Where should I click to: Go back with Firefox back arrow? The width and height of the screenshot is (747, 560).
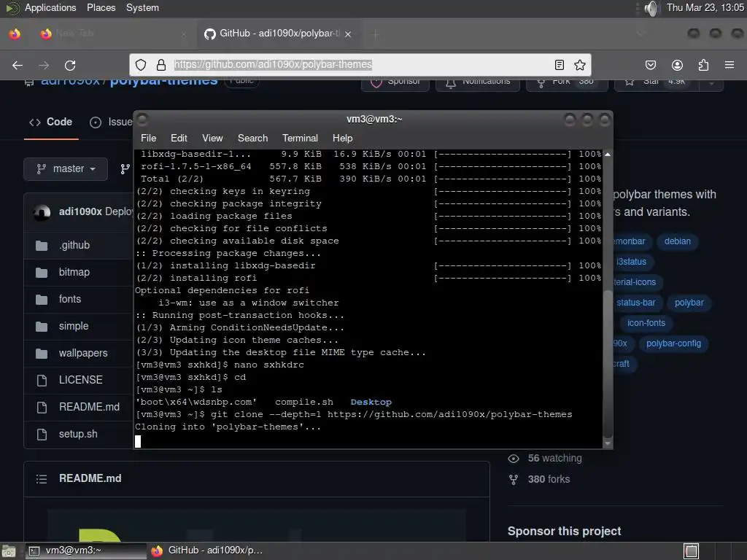coord(18,65)
